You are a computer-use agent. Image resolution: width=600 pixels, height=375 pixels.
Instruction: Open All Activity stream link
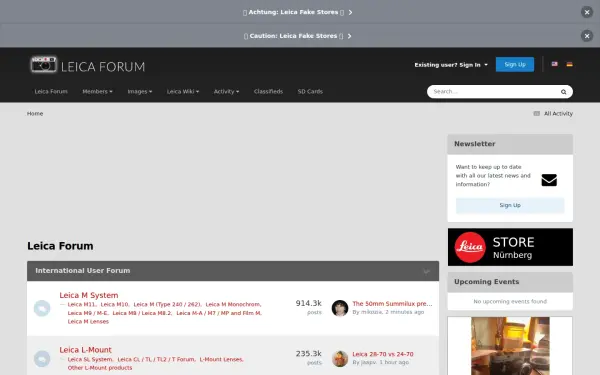point(553,114)
